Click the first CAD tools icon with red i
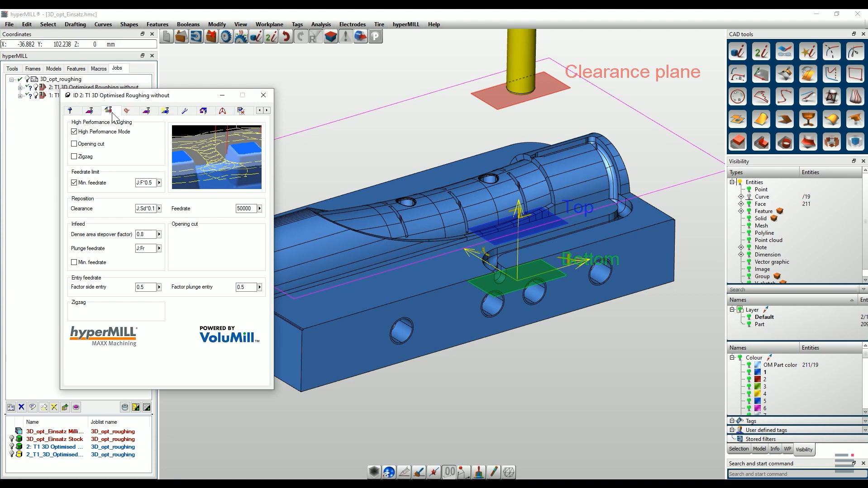The width and height of the screenshot is (868, 488). click(x=738, y=51)
